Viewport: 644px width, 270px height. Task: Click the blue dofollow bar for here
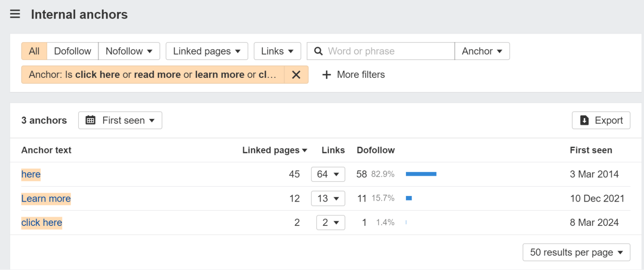(421, 174)
